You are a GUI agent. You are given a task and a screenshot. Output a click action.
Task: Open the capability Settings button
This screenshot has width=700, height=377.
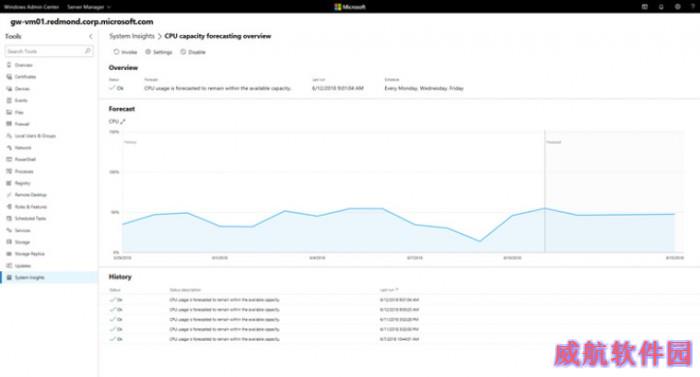[158, 52]
